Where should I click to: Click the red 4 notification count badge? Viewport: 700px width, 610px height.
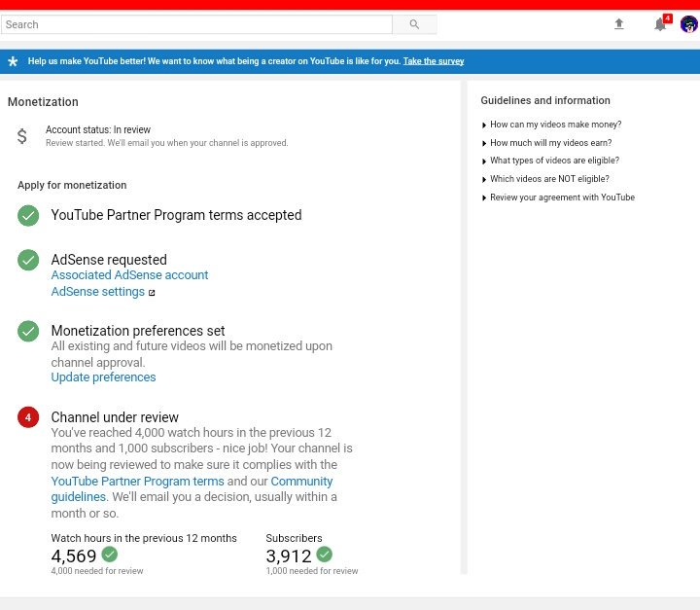(667, 18)
